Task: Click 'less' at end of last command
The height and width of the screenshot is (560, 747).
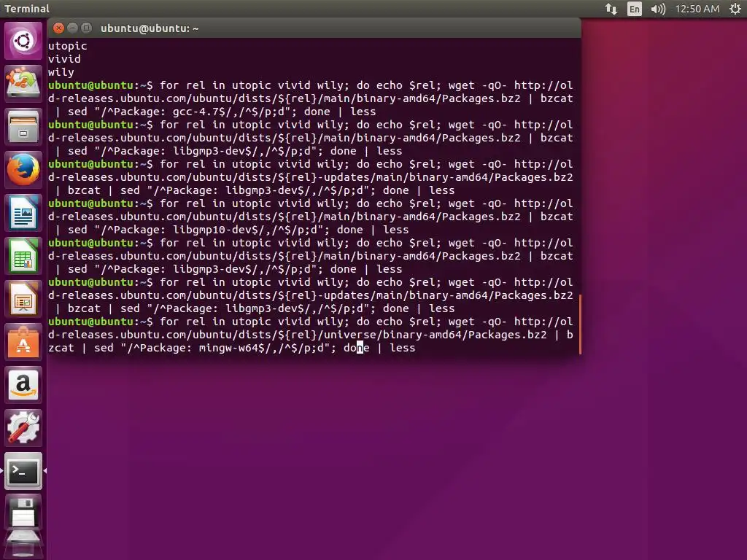Action: coord(403,348)
